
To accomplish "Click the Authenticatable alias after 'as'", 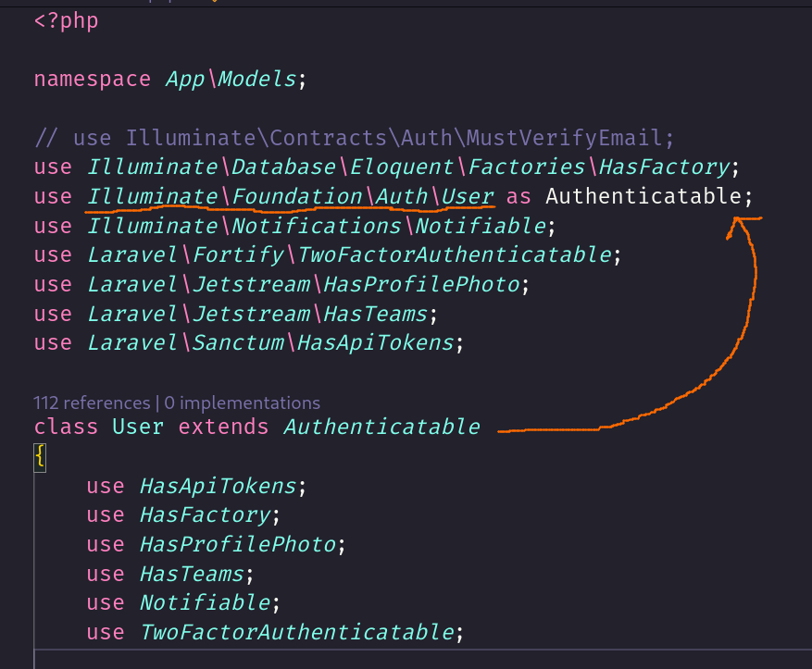I will pyautogui.click(x=643, y=196).
